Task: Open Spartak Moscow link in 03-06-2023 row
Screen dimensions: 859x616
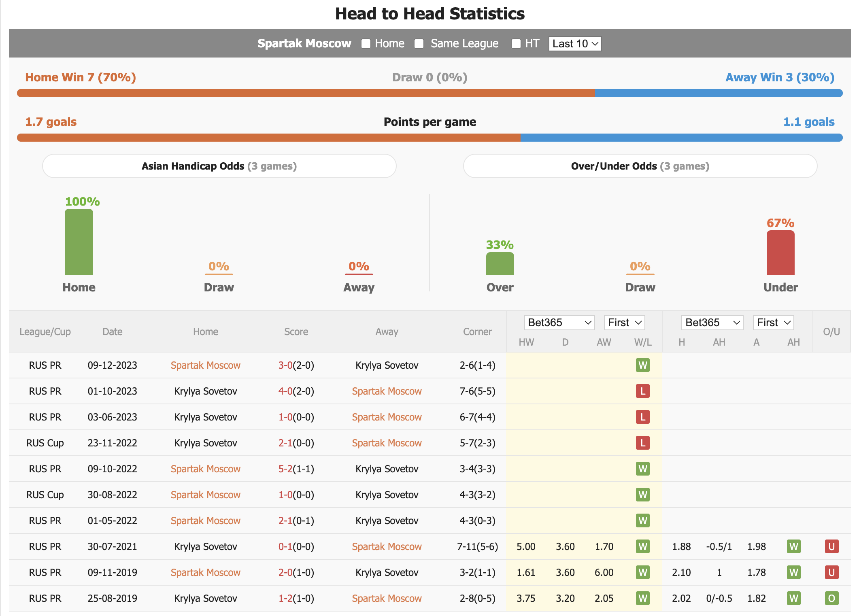Action: coord(387,417)
